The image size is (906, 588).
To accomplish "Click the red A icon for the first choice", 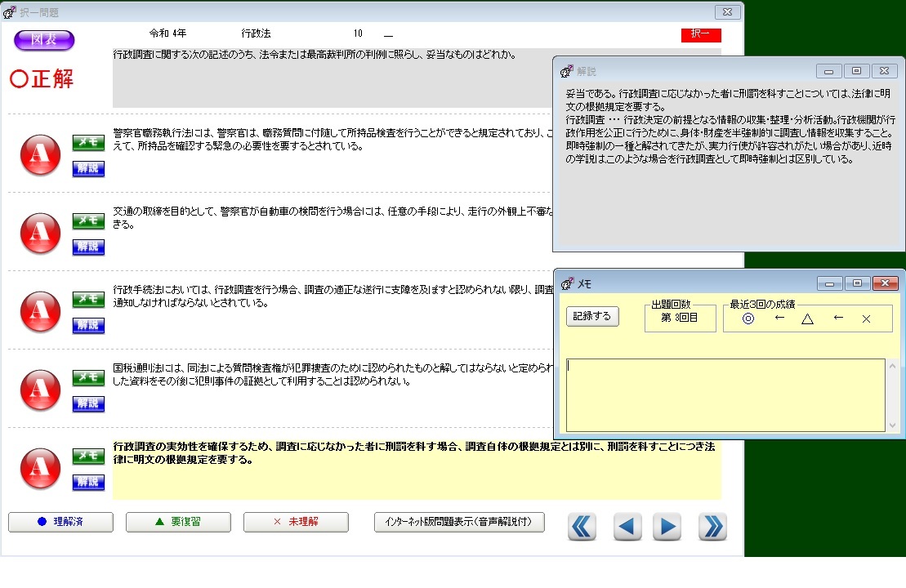I will pos(40,155).
